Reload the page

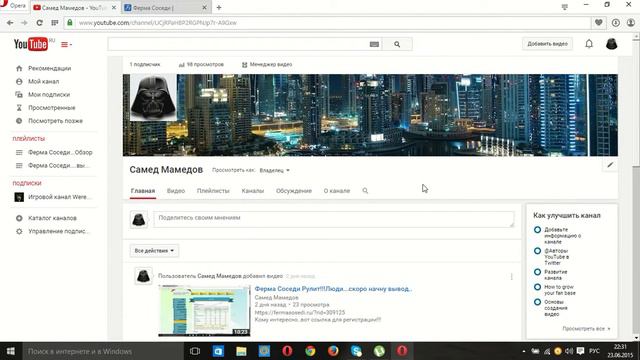[x=39, y=23]
